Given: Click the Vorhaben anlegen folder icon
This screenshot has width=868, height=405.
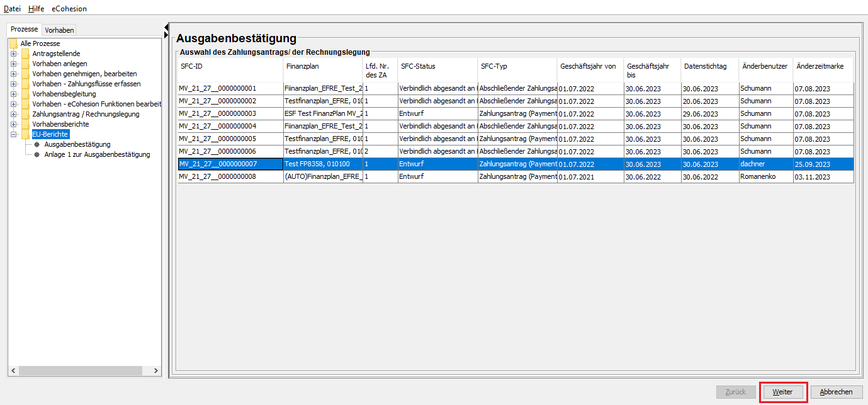Looking at the screenshot, I should tap(25, 64).
